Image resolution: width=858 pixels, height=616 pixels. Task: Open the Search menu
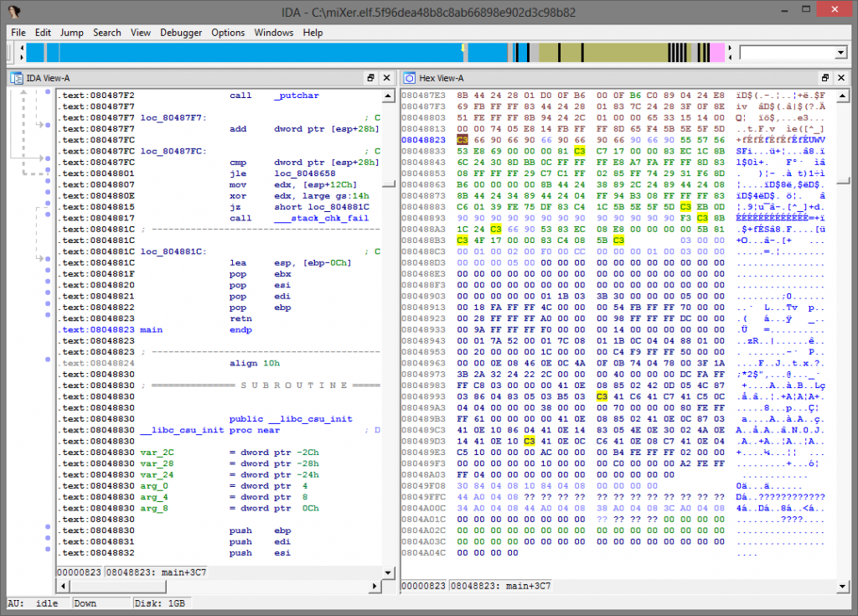[x=106, y=33]
